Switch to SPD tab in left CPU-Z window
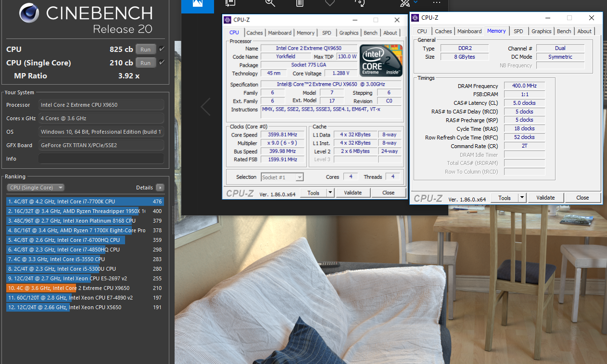This screenshot has width=607, height=364. 327,33
